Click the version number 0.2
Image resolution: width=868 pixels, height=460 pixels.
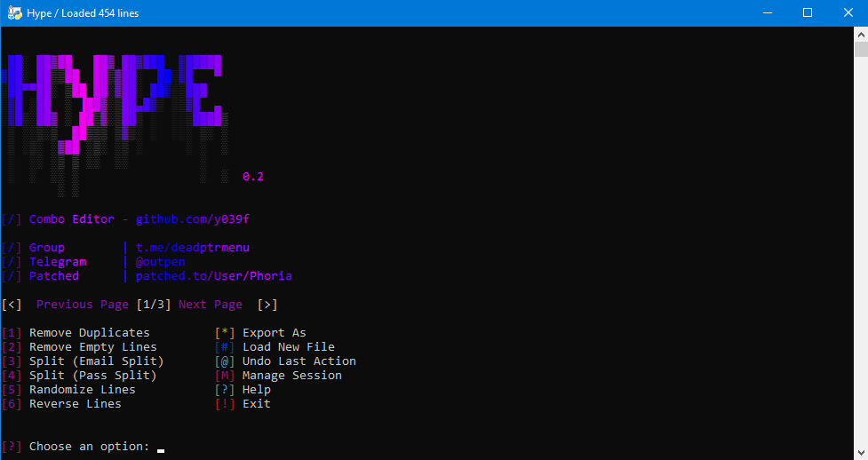pos(253,177)
